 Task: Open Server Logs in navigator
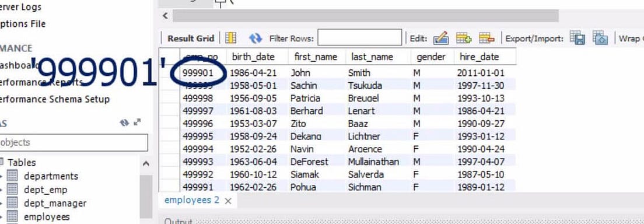click(20, 7)
